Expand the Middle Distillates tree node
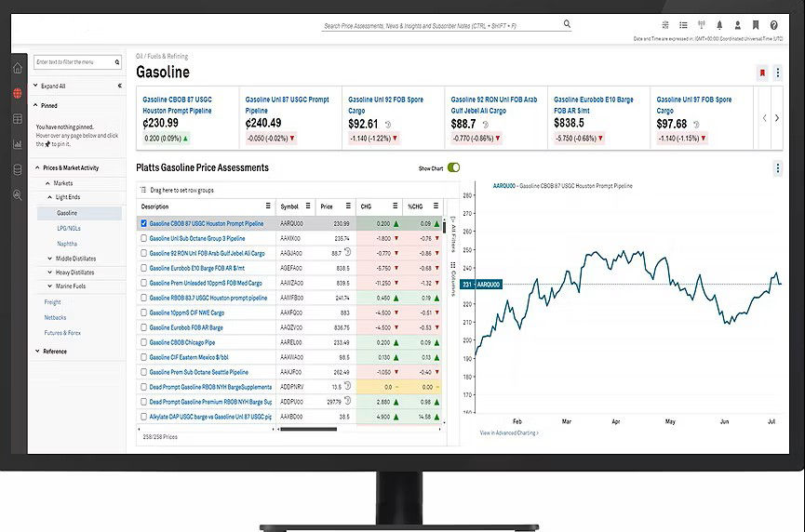805x532 pixels. pos(48,258)
